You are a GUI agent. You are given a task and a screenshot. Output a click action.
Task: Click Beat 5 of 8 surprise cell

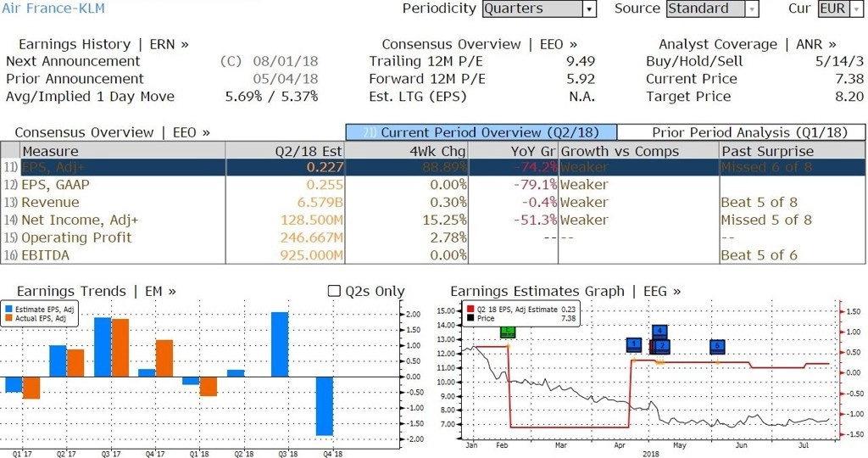pyautogui.click(x=759, y=203)
